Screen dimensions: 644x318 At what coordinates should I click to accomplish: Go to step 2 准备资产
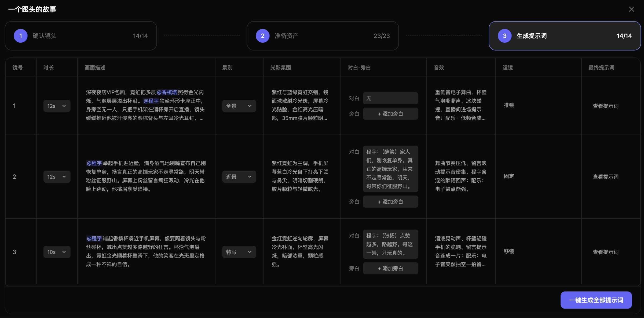(323, 36)
